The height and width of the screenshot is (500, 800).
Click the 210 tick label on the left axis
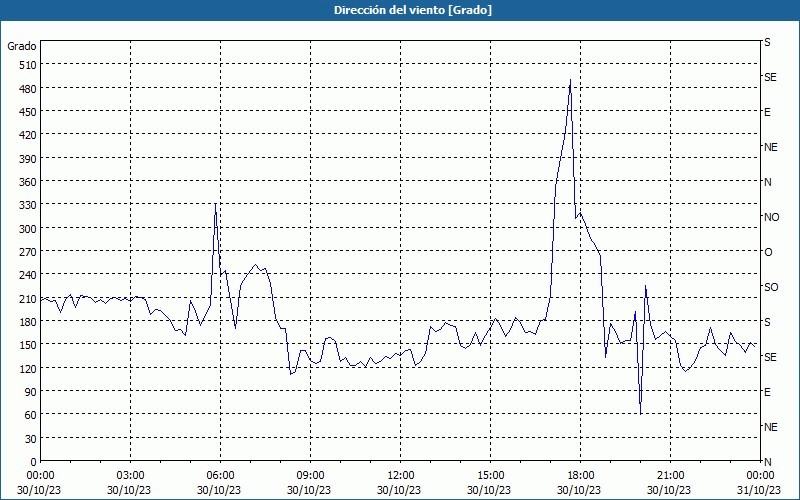[29, 299]
